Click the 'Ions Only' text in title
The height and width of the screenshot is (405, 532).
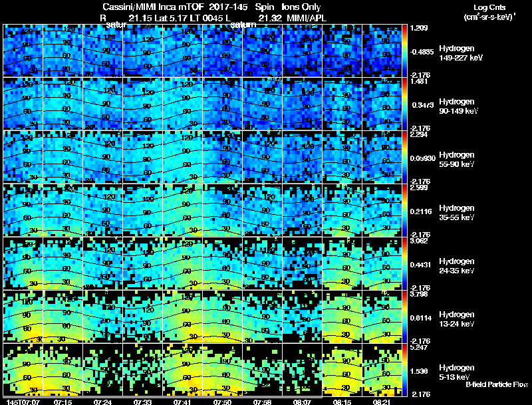pos(301,7)
